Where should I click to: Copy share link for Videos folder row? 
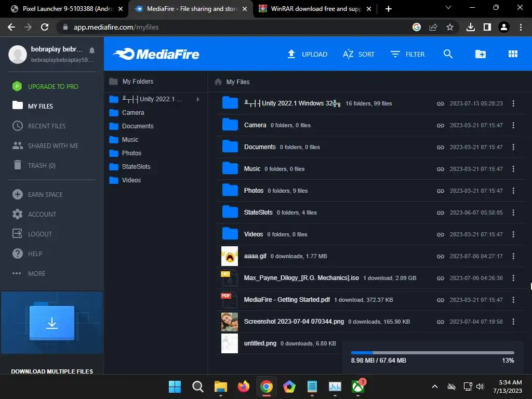(441, 234)
